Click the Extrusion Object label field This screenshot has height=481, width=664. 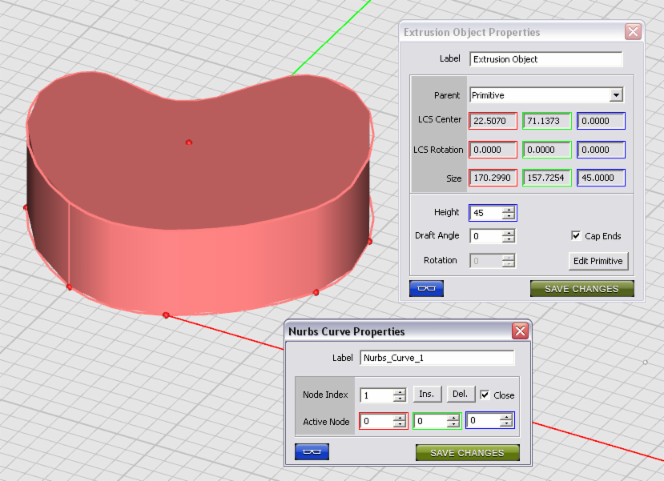pos(545,59)
